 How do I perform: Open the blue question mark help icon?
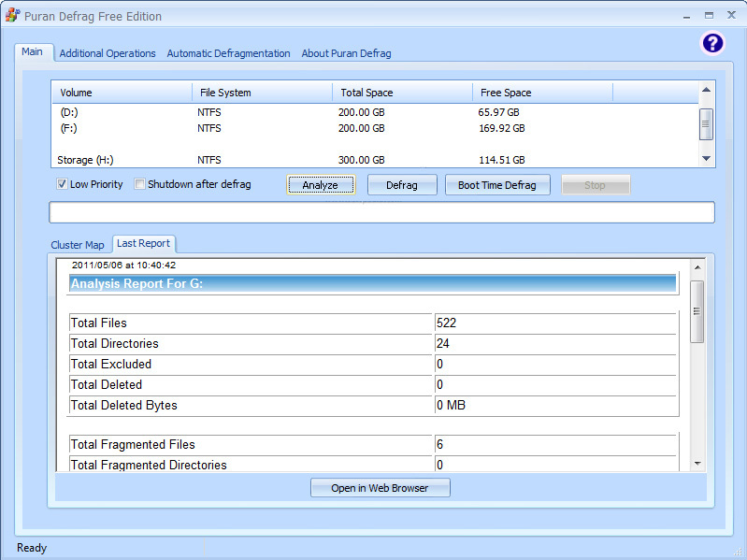click(x=712, y=43)
